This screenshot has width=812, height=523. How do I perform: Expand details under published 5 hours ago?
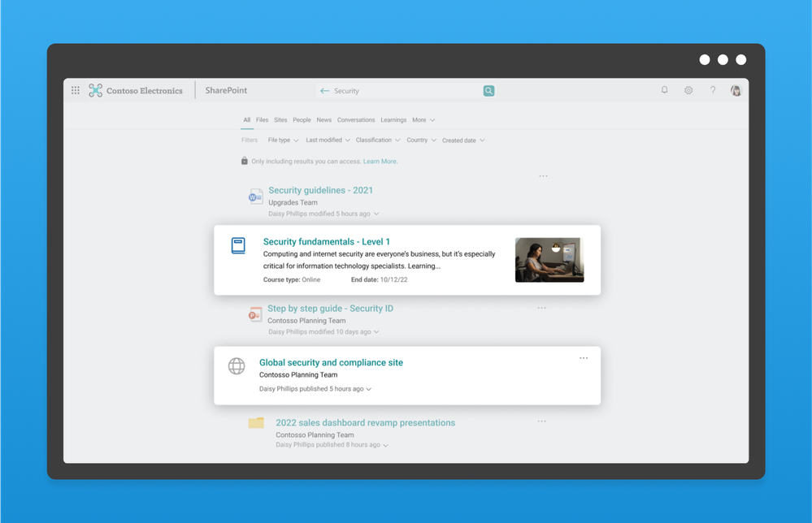coord(369,389)
